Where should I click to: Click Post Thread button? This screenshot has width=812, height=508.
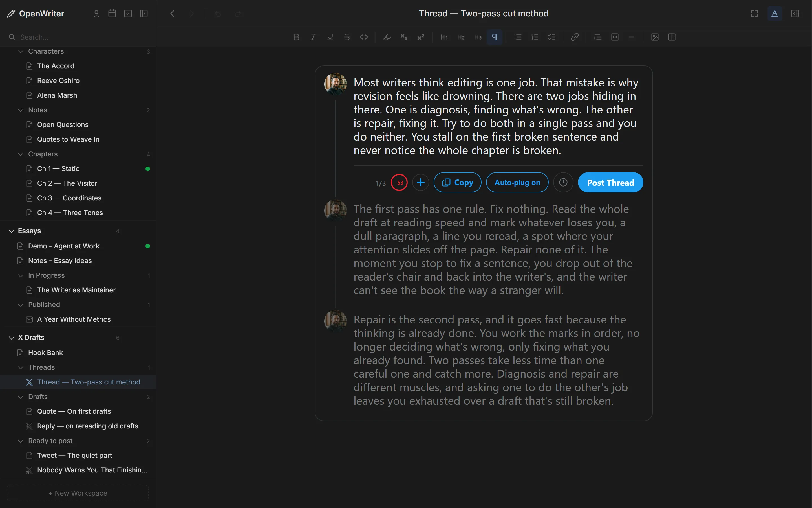point(610,182)
